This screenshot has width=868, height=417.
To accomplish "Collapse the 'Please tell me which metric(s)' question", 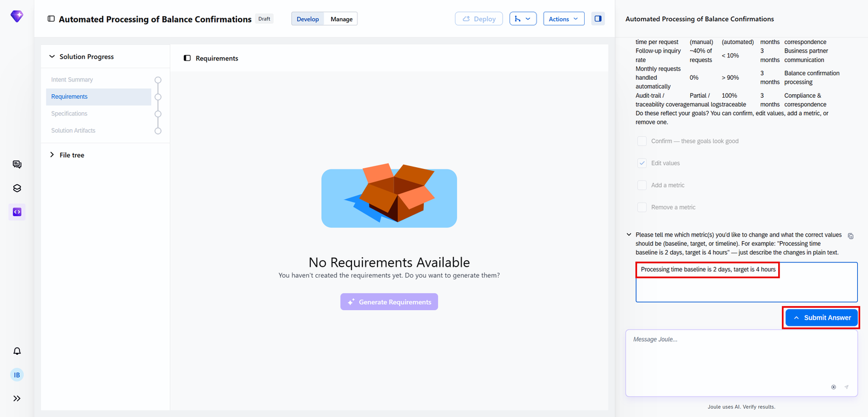I will (629, 235).
